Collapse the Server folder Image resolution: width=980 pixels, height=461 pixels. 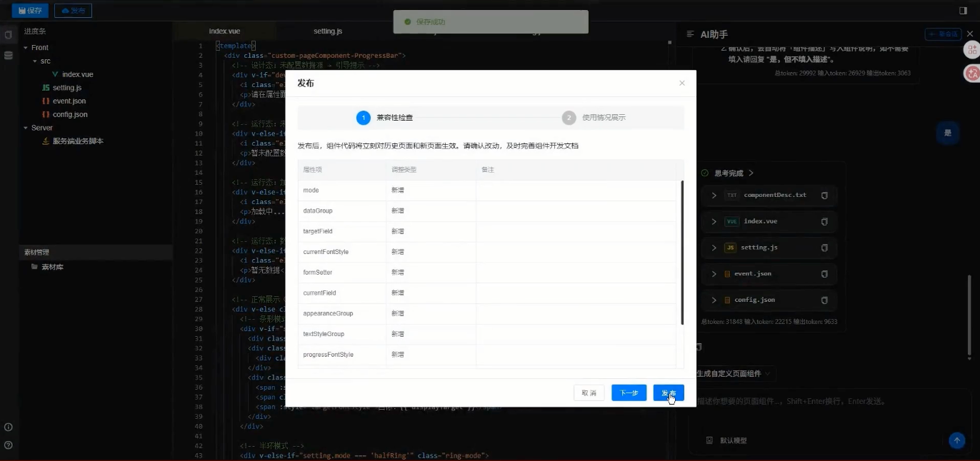pyautogui.click(x=26, y=128)
